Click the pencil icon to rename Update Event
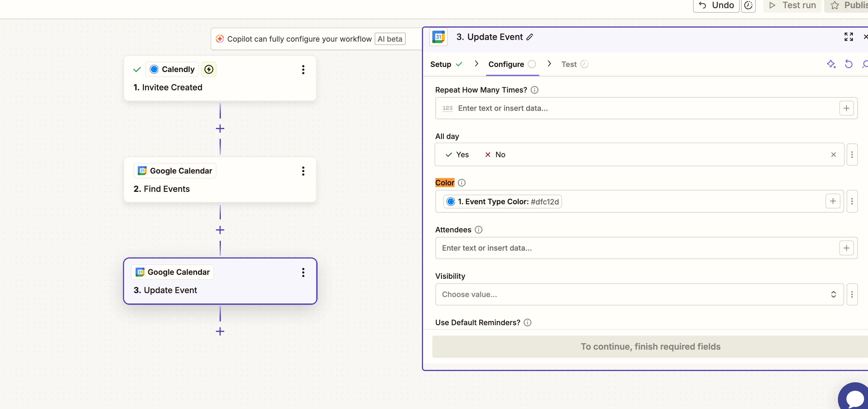 pos(530,37)
